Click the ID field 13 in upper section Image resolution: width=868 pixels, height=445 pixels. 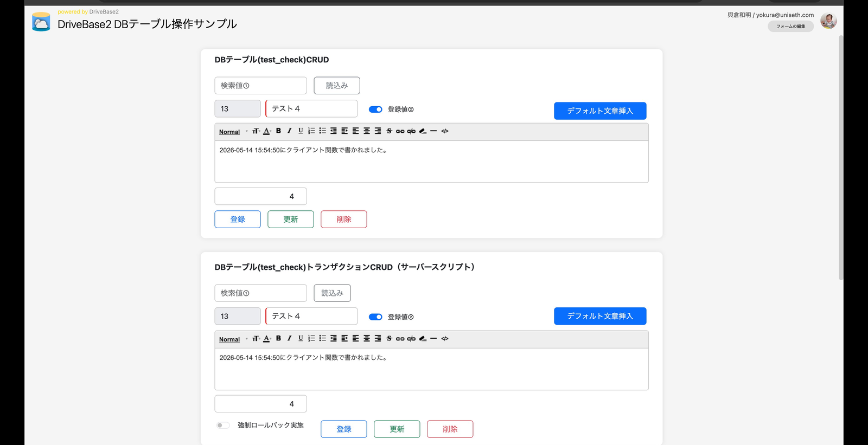point(238,108)
